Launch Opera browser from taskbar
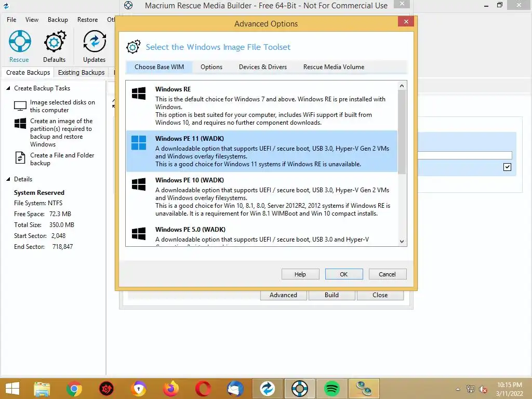 pyautogui.click(x=203, y=389)
